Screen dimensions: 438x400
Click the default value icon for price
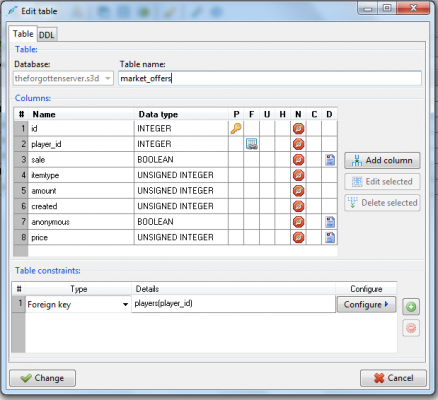[330, 237]
